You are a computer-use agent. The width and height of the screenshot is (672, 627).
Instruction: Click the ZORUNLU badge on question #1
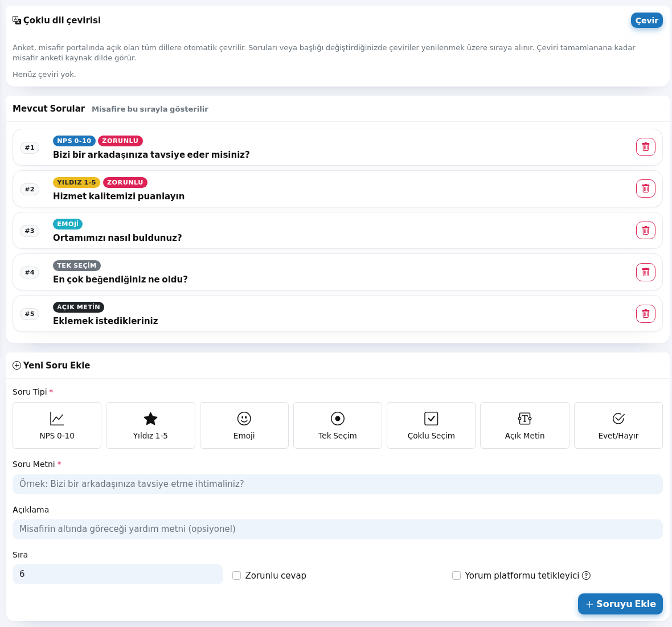pos(120,141)
